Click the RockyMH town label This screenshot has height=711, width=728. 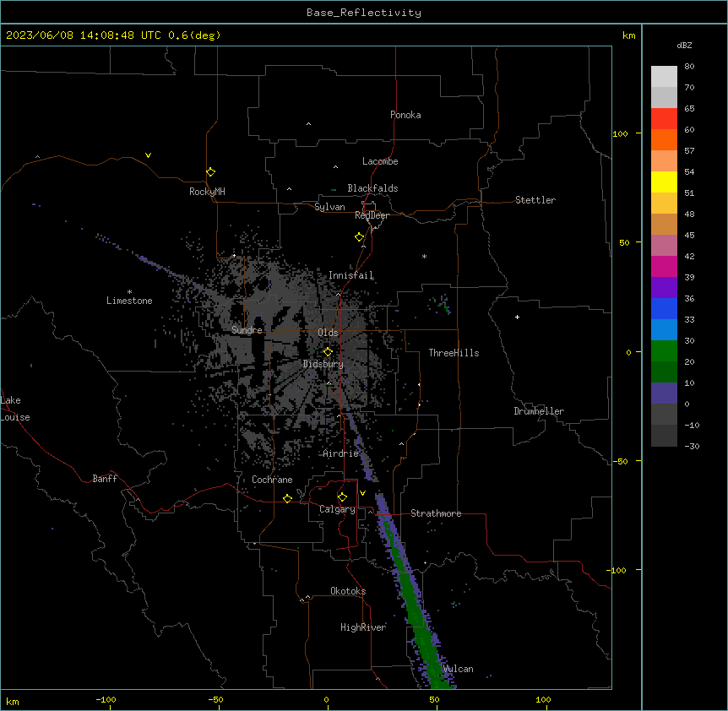coord(207,192)
